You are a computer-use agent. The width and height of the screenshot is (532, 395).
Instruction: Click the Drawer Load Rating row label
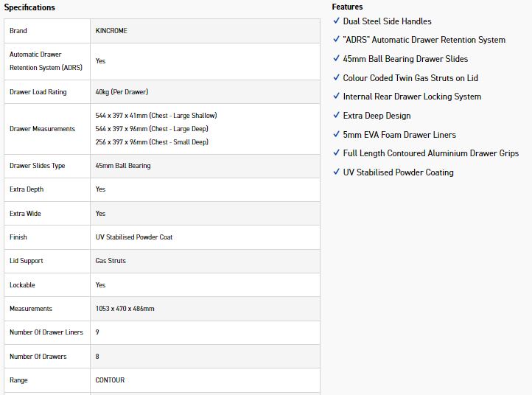(38, 92)
